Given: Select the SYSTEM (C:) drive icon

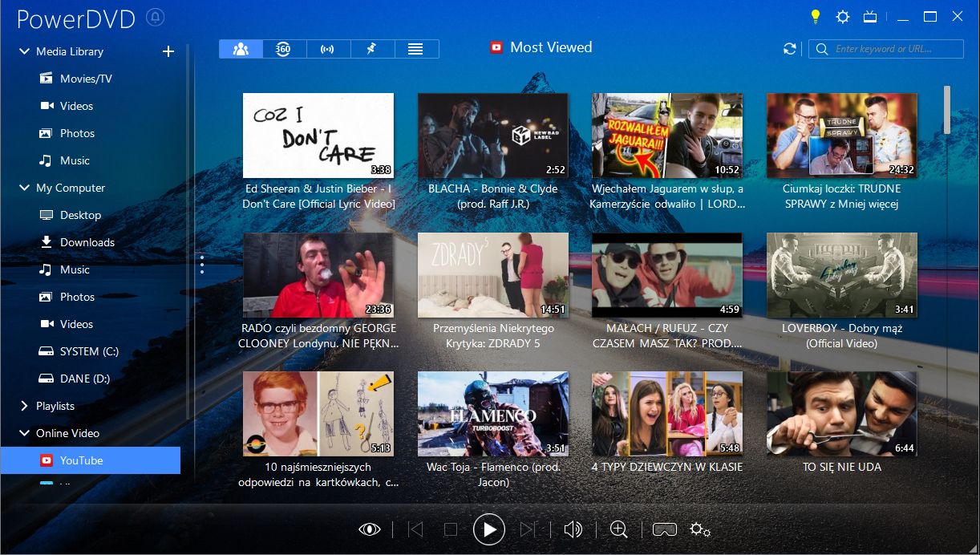Looking at the screenshot, I should tap(47, 351).
